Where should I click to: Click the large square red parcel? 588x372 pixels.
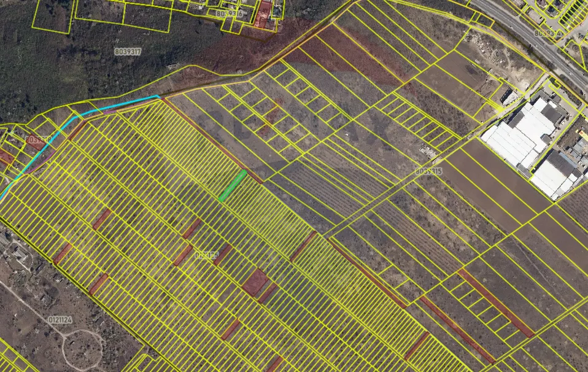coord(255,282)
